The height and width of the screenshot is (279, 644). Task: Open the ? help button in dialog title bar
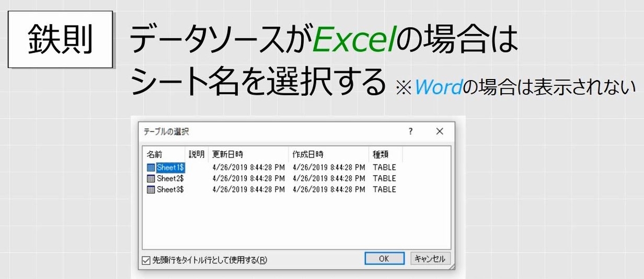411,131
